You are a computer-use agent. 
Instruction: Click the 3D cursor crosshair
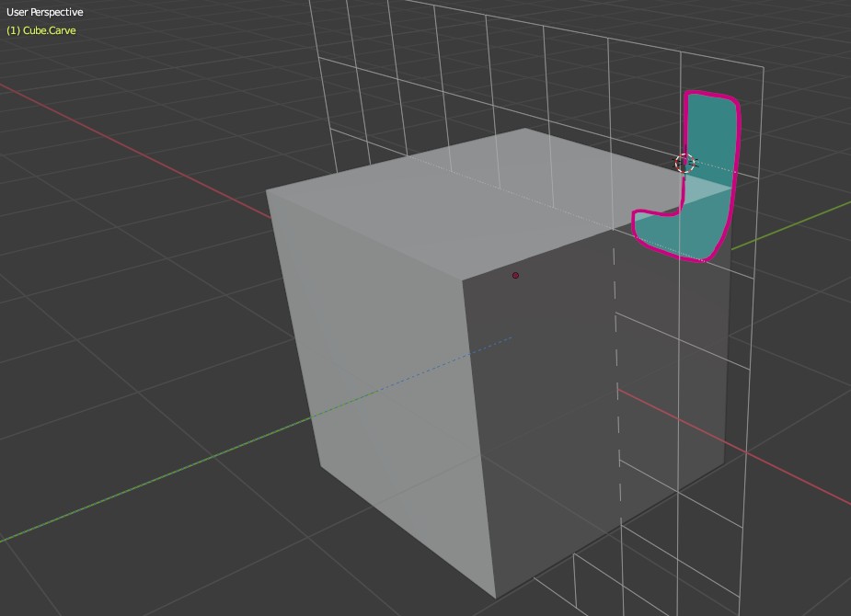point(684,163)
